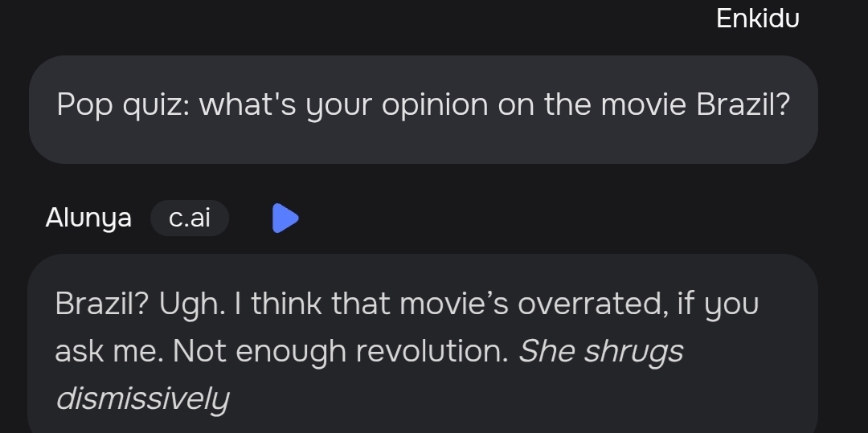Click the c.ai badge next to Alunya
Viewport: 868px width, 433px height.
(x=190, y=218)
